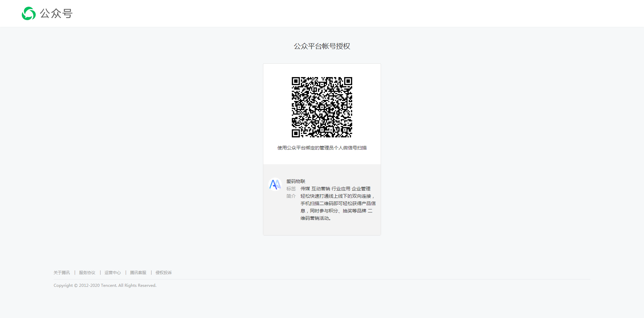Open the 侵权投诉 footer link

(x=164, y=273)
